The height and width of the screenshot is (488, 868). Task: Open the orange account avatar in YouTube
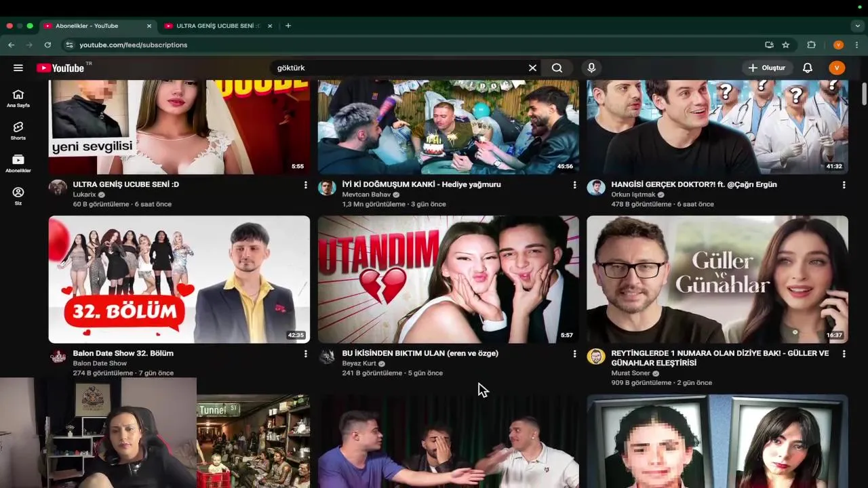837,68
